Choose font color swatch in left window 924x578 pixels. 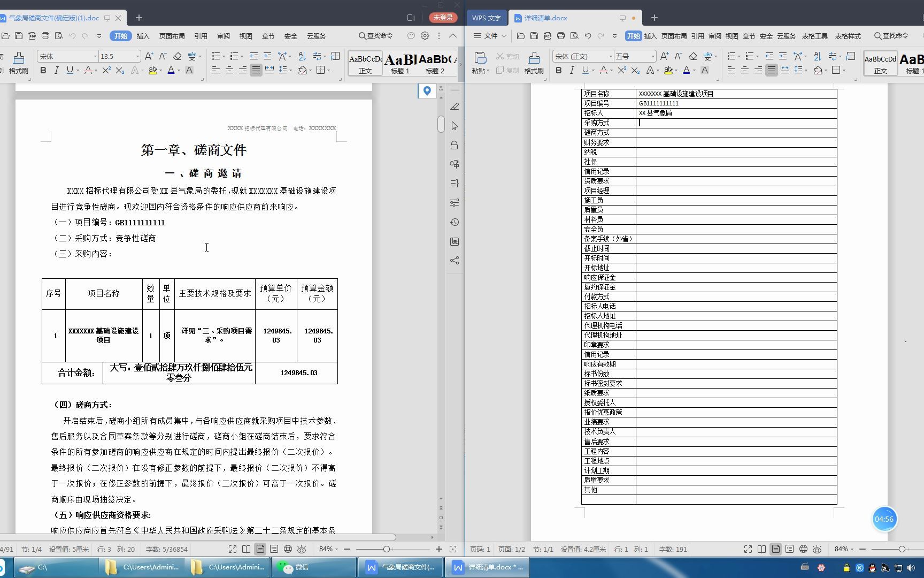pos(171,71)
